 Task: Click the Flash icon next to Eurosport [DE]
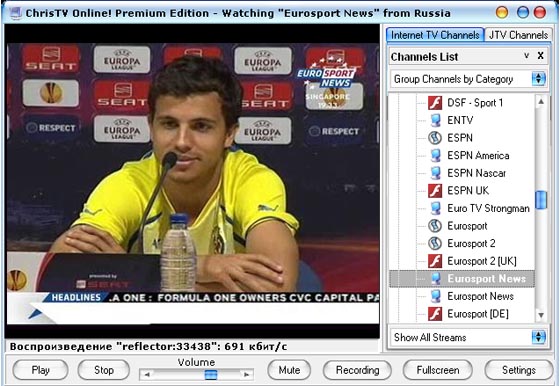[x=435, y=314]
